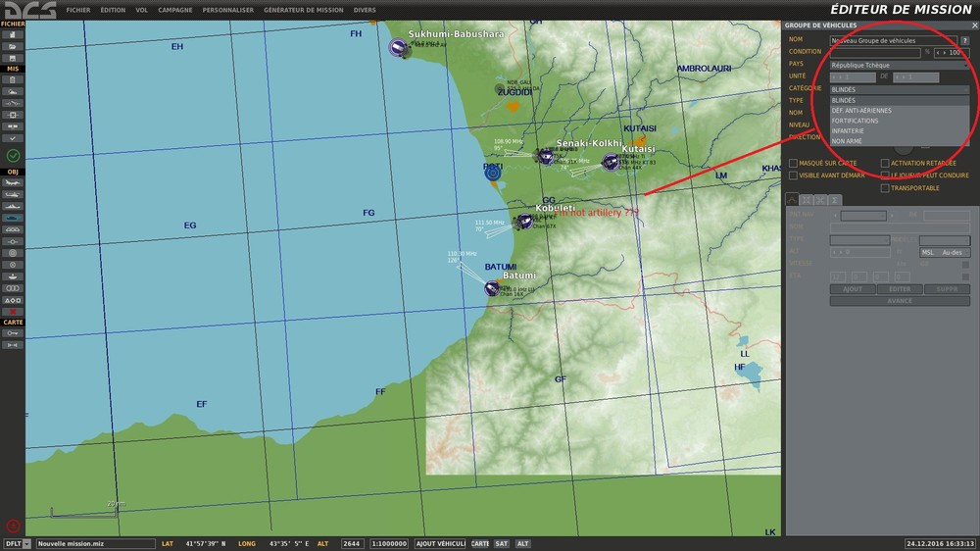Toggle Visible avant démarr checkbox
Screen dimensions: 980x551
pyautogui.click(x=793, y=175)
